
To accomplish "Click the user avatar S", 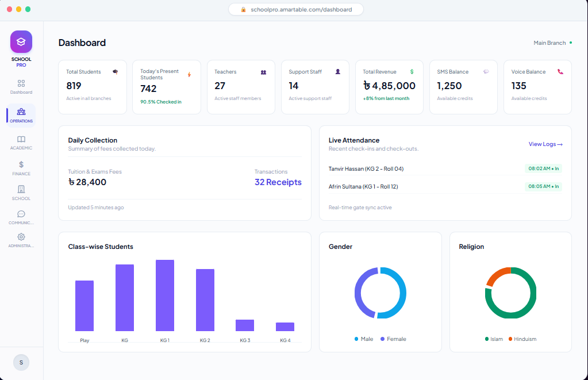I will [x=21, y=362].
